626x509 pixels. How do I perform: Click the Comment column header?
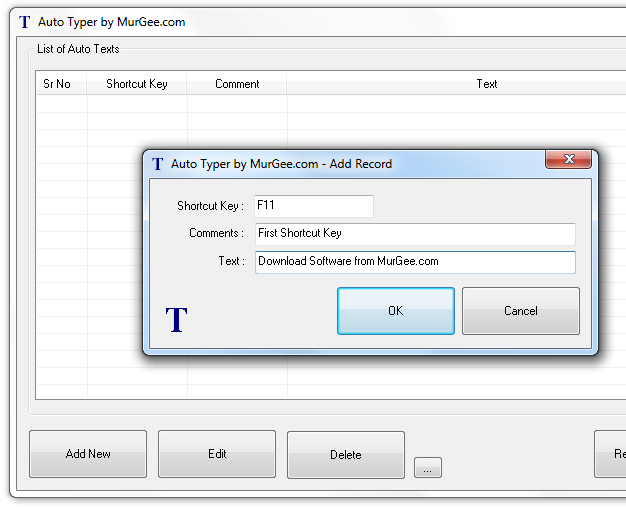[x=237, y=84]
